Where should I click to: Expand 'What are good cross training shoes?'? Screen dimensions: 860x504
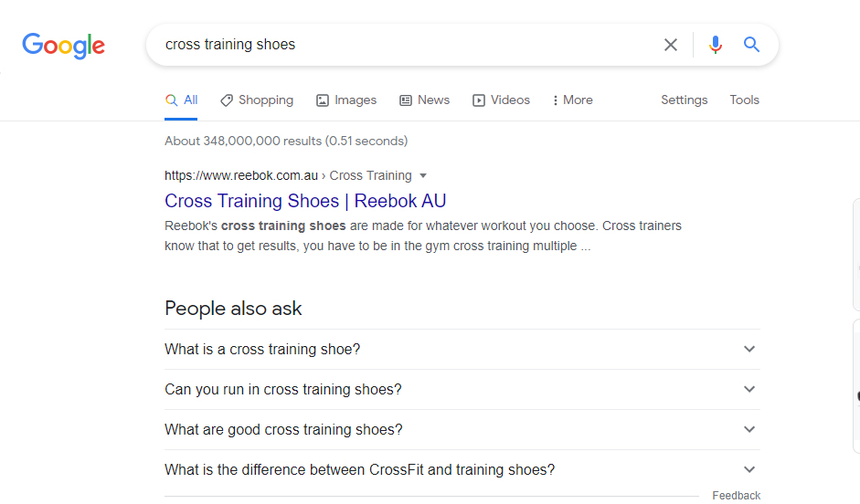[x=462, y=429]
